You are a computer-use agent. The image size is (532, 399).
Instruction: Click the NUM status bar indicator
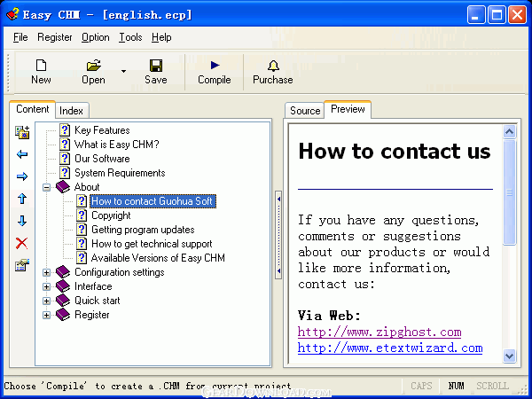[456, 386]
